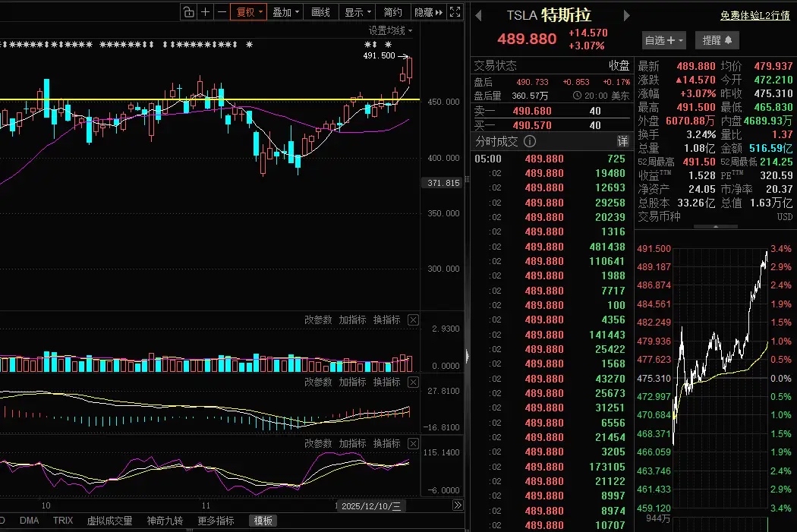Select the DMA indicator tab
The width and height of the screenshot is (797, 532).
tap(29, 521)
